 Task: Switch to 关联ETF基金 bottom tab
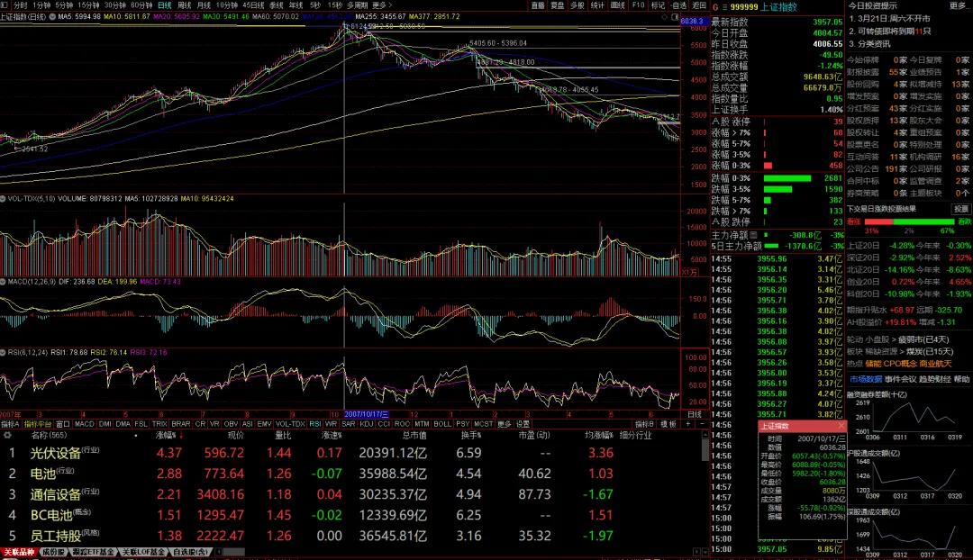[x=94, y=552]
